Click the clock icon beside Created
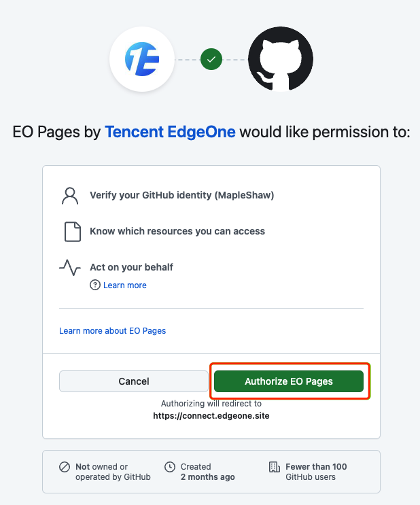Screen dimensions: 420x505 170,467
